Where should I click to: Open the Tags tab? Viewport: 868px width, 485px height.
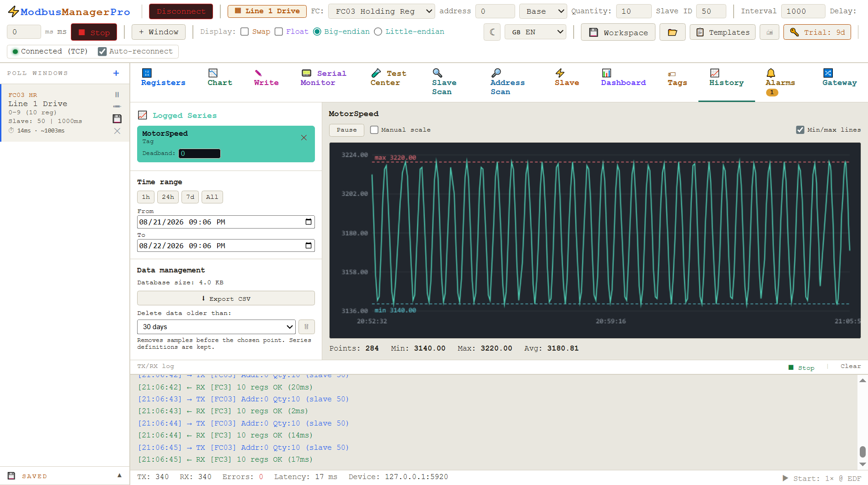point(677,79)
